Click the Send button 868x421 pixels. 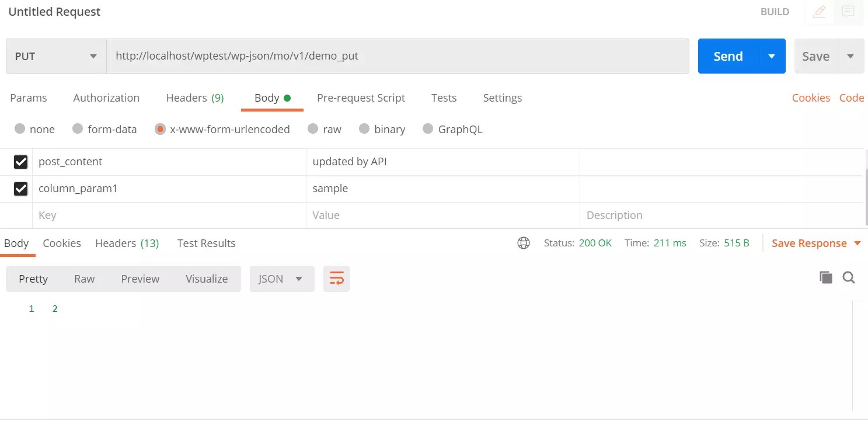click(727, 56)
